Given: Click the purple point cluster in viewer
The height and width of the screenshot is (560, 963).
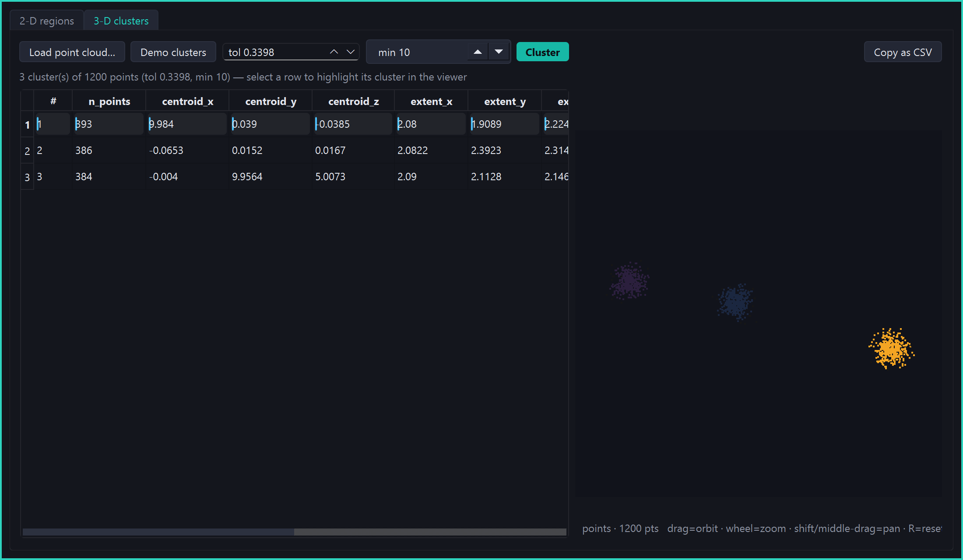Looking at the screenshot, I should (x=629, y=281).
